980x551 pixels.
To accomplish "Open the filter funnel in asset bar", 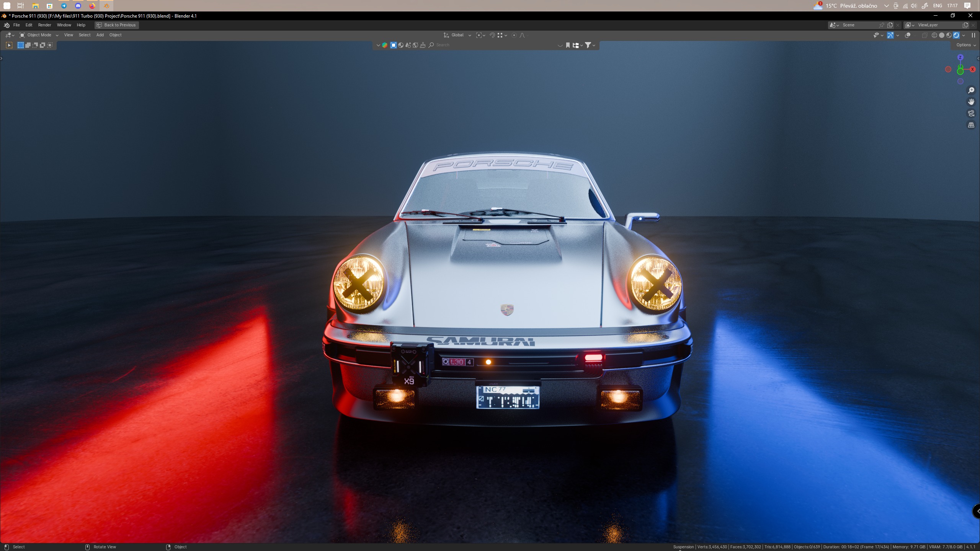I will pos(588,45).
